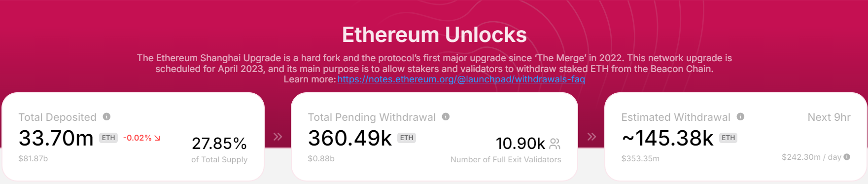The image size is (868, 184).
Task: Click the -0.02% change indicator
Action: pyautogui.click(x=138, y=138)
